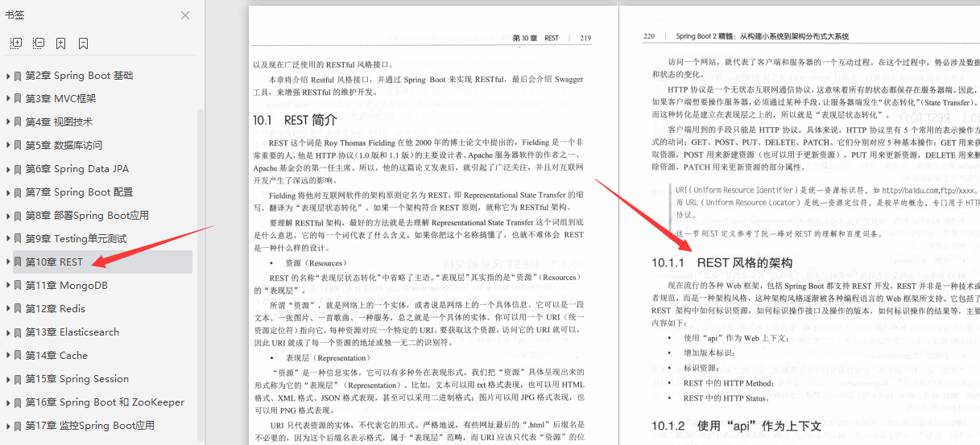This screenshot has width=980, height=445.
Task: Jump to 第15章 Spring Session chapter
Action: point(77,379)
